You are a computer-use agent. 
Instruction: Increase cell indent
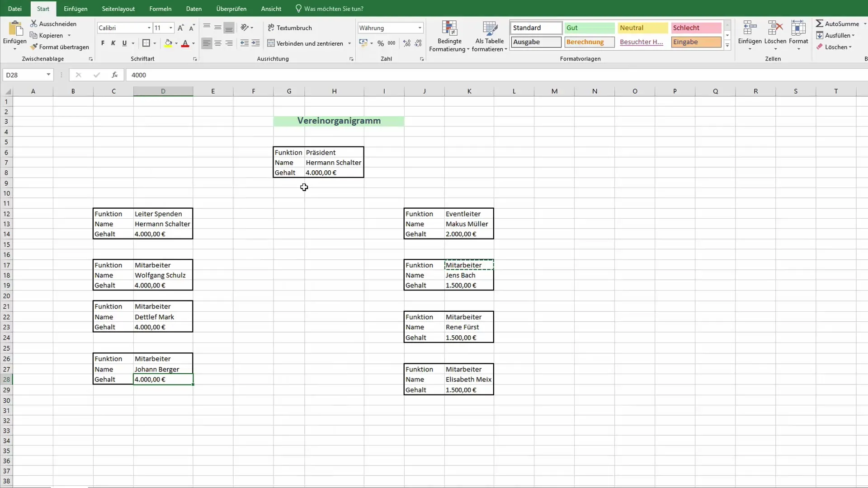click(255, 43)
